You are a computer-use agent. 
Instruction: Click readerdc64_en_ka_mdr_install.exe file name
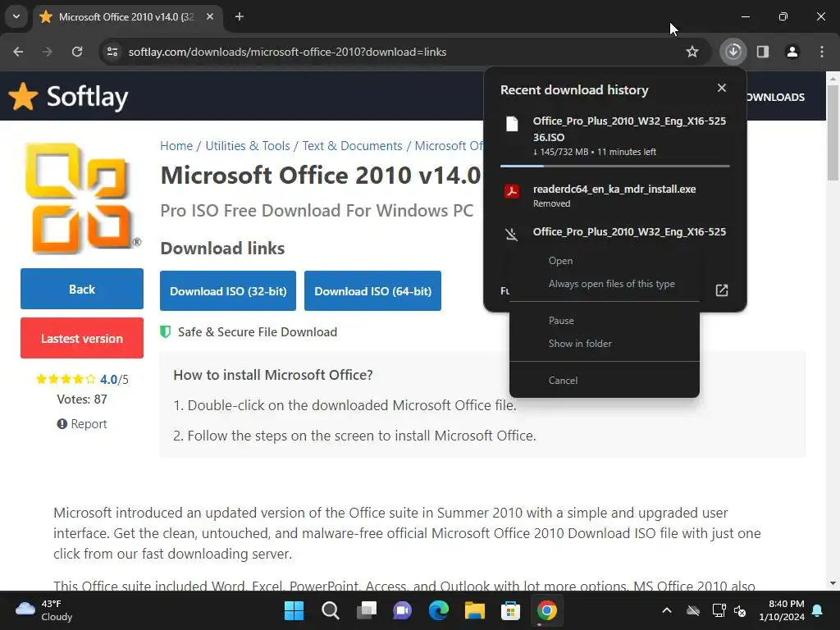(x=614, y=189)
